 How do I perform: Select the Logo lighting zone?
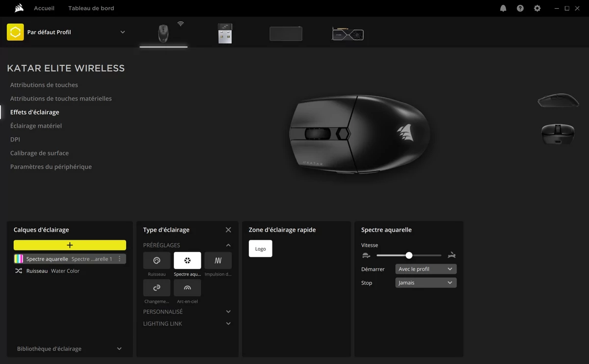(261, 249)
